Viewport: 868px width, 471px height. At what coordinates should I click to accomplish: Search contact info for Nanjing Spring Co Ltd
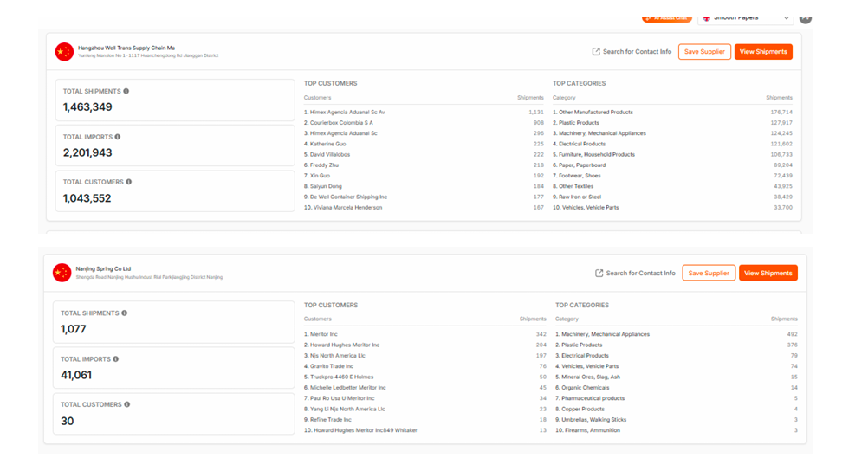635,273
